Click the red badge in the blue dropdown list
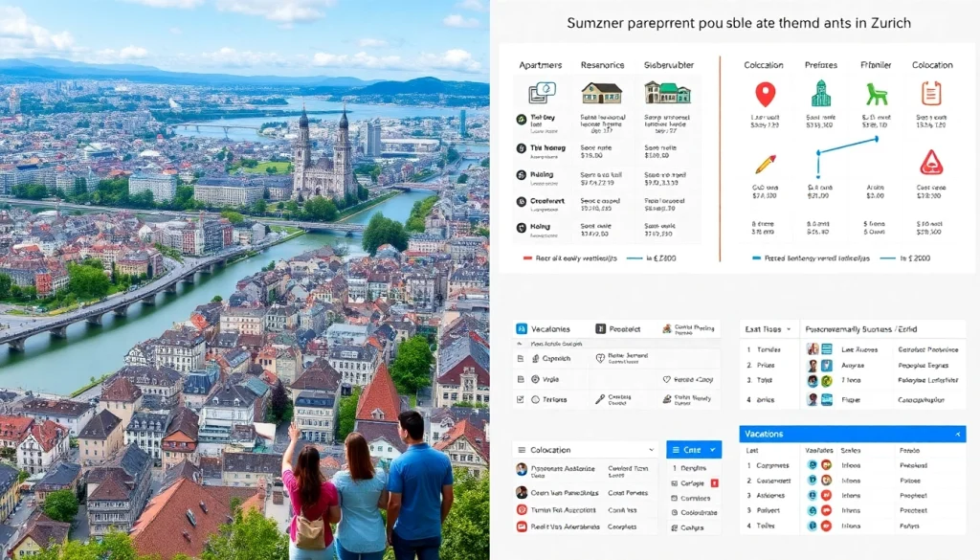Viewport: 980px width, 560px height. (714, 483)
